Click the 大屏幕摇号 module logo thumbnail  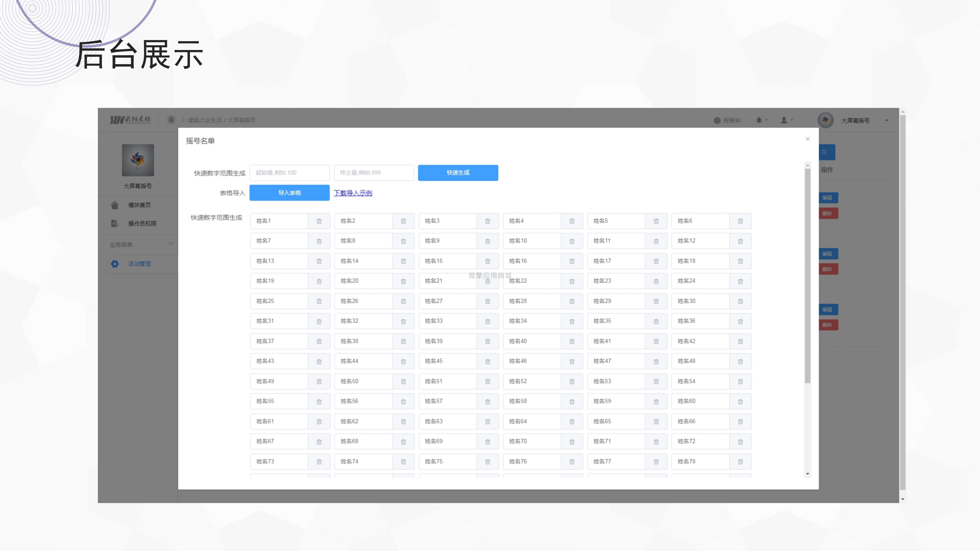pos(138,160)
